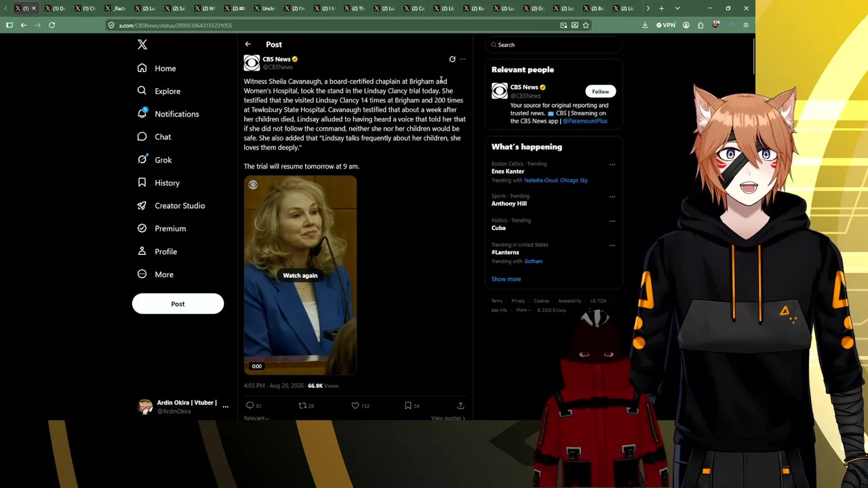The image size is (868, 488).
Task: Go back using the Post header arrow
Action: (248, 44)
